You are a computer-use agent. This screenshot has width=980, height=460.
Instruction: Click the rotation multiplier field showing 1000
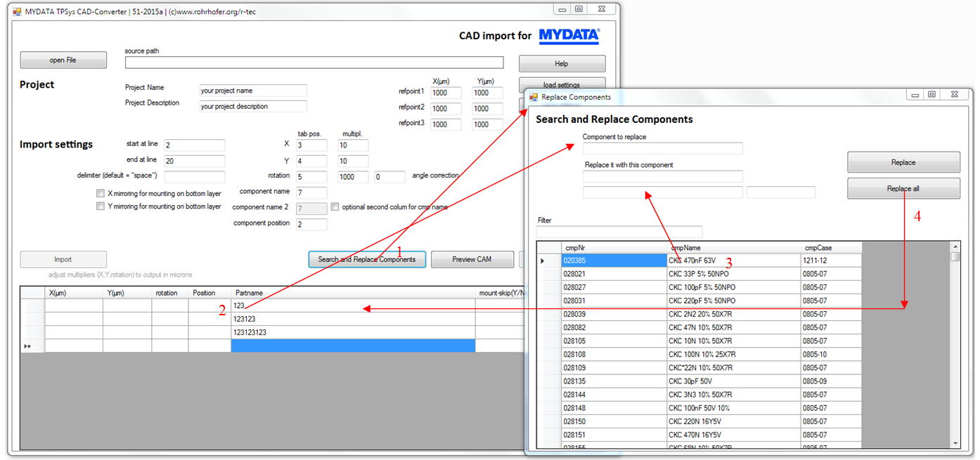[x=353, y=177]
